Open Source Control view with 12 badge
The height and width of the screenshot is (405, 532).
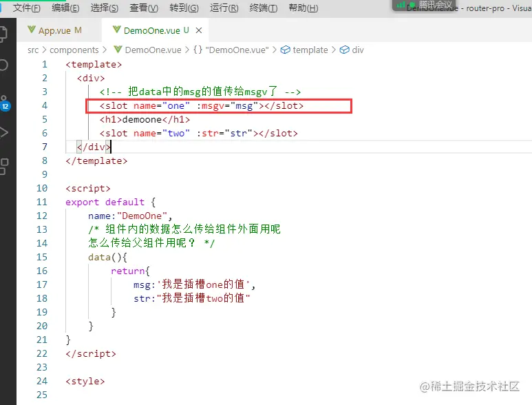pyautogui.click(x=4, y=103)
